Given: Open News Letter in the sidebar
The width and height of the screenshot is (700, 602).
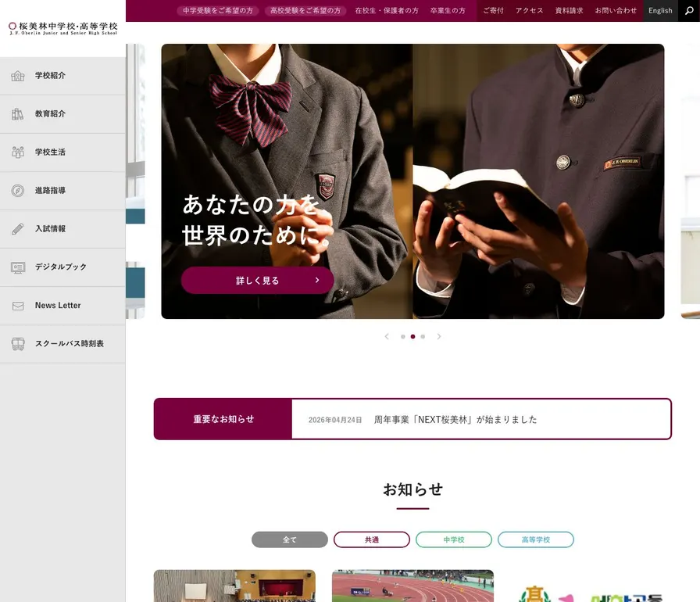Looking at the screenshot, I should point(62,306).
